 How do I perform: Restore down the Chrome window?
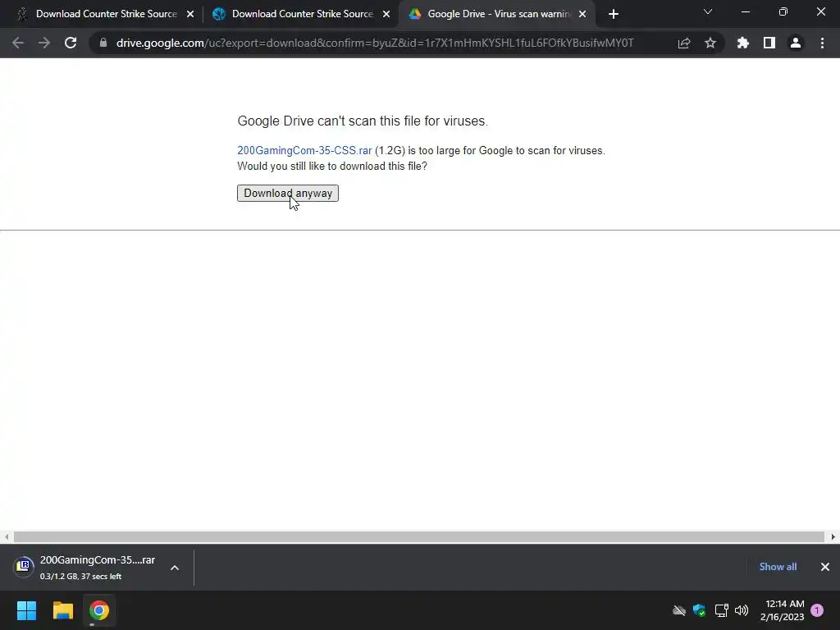click(x=783, y=11)
